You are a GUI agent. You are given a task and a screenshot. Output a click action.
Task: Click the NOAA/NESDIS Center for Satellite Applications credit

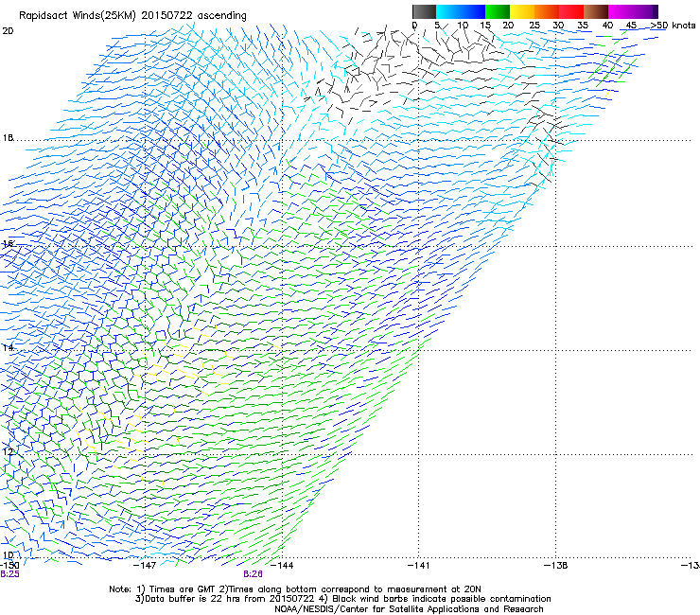pos(409,609)
